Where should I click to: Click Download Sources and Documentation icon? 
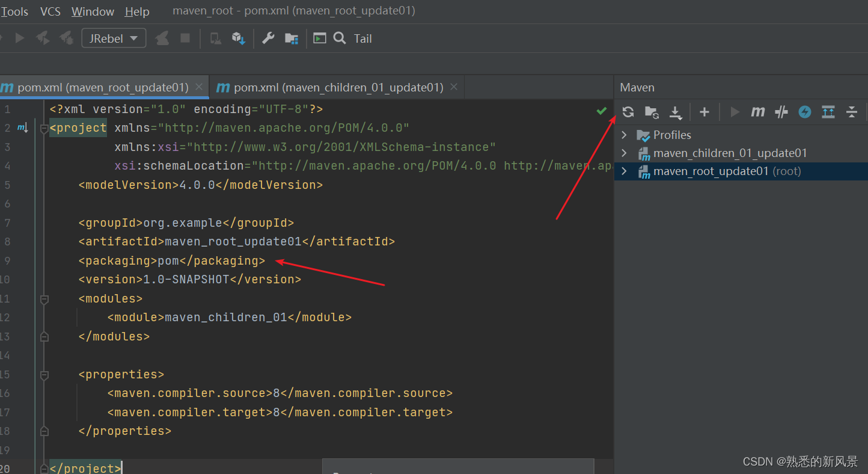pyautogui.click(x=676, y=112)
